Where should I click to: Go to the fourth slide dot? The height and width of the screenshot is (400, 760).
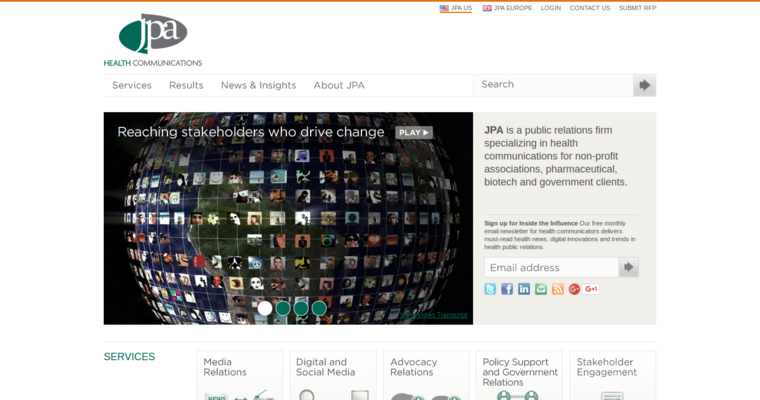[x=319, y=308]
